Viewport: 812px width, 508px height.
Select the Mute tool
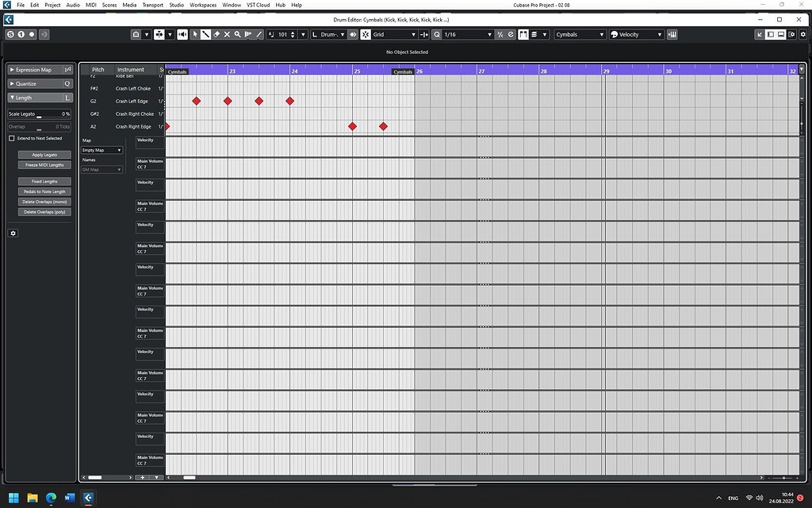(226, 34)
